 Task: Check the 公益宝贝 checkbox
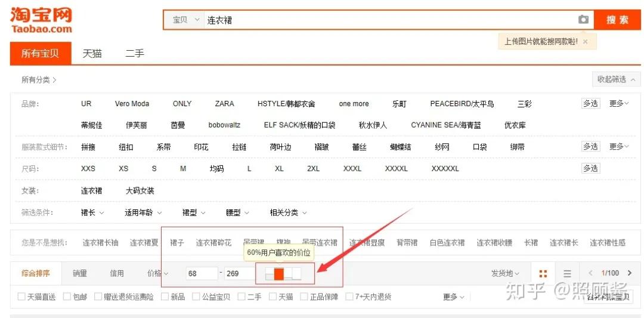[196, 297]
